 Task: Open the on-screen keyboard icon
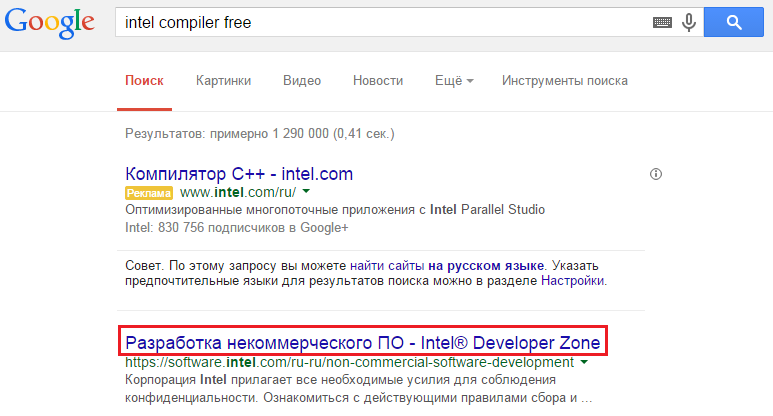coord(662,22)
